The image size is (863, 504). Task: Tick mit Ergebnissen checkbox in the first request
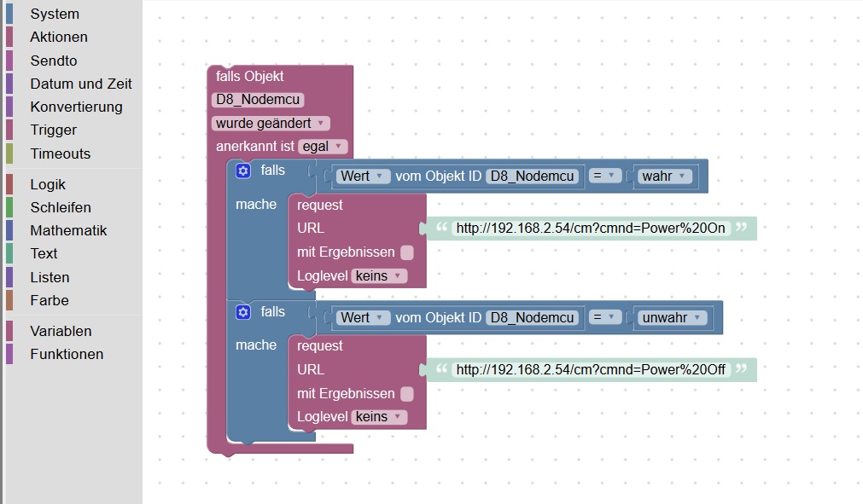tap(406, 252)
